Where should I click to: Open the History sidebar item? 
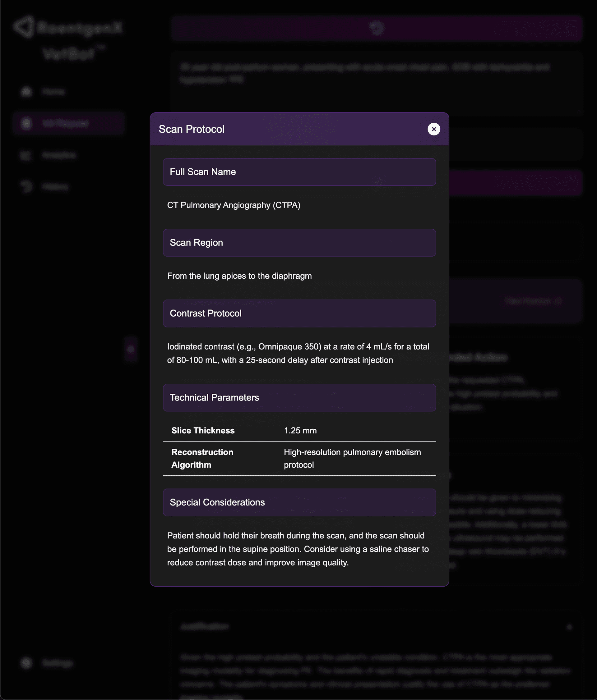point(55,186)
